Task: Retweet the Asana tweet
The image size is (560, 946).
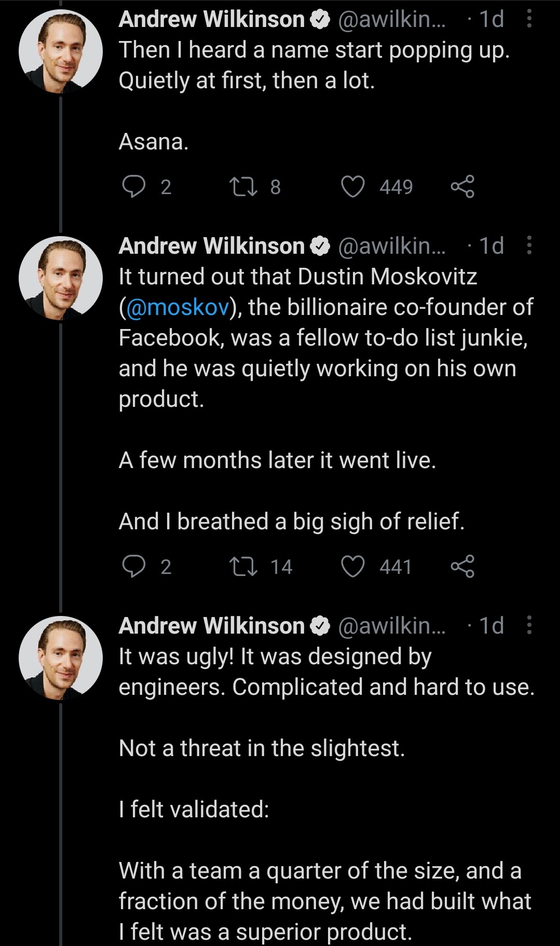Action: (244, 187)
